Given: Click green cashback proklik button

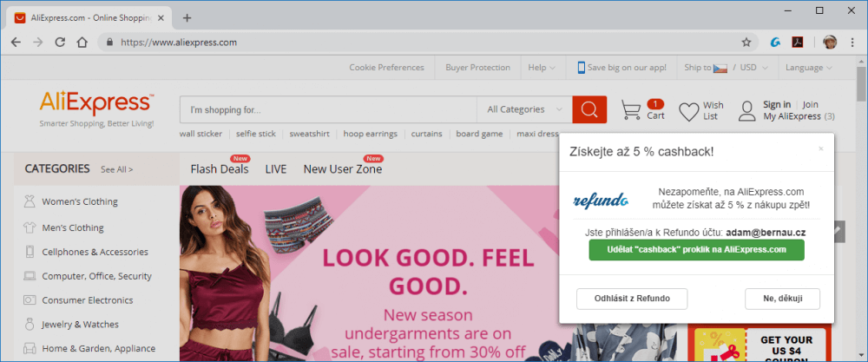Looking at the screenshot, I should tap(696, 250).
